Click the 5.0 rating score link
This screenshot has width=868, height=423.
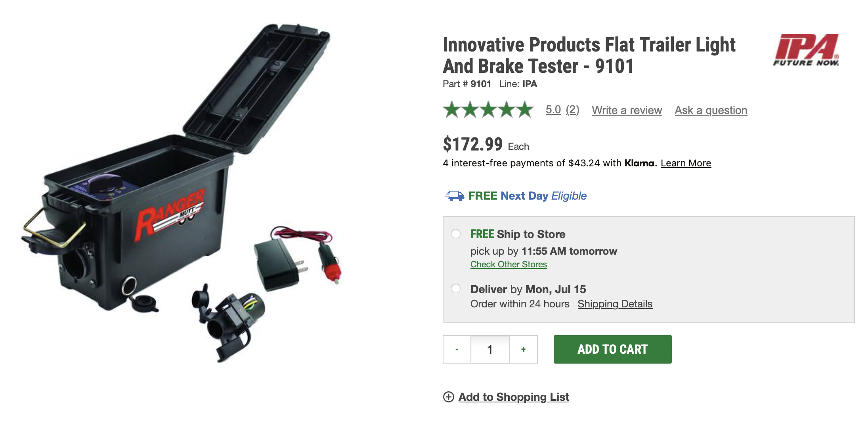tap(553, 110)
